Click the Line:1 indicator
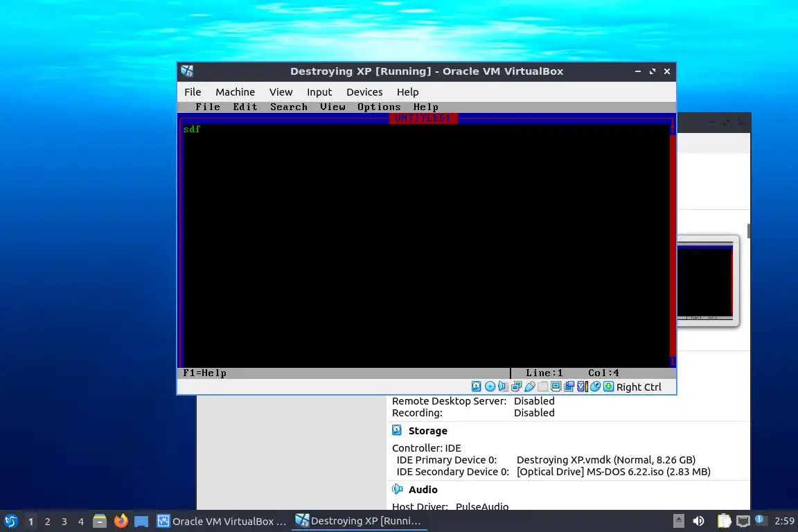The width and height of the screenshot is (798, 532). pyautogui.click(x=544, y=373)
